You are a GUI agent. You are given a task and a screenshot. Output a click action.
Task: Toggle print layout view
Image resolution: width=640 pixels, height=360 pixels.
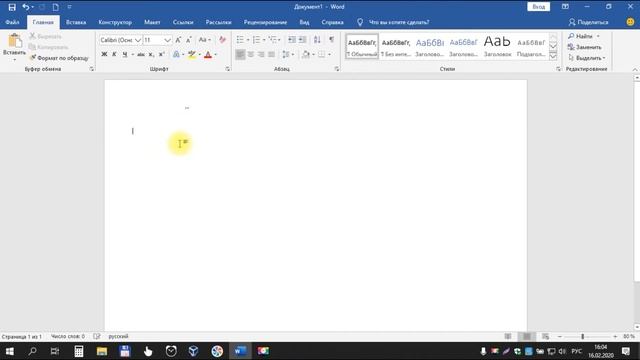[527, 336]
